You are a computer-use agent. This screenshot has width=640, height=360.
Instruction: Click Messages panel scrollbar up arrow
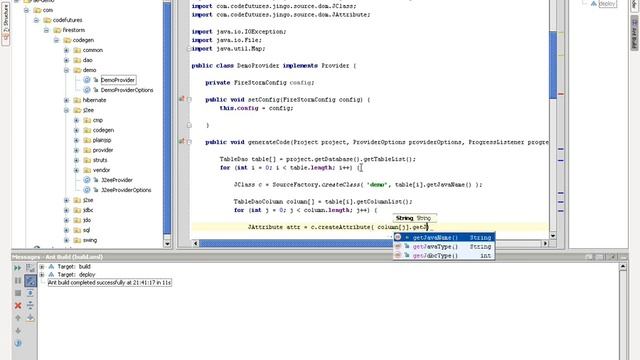(x=623, y=267)
